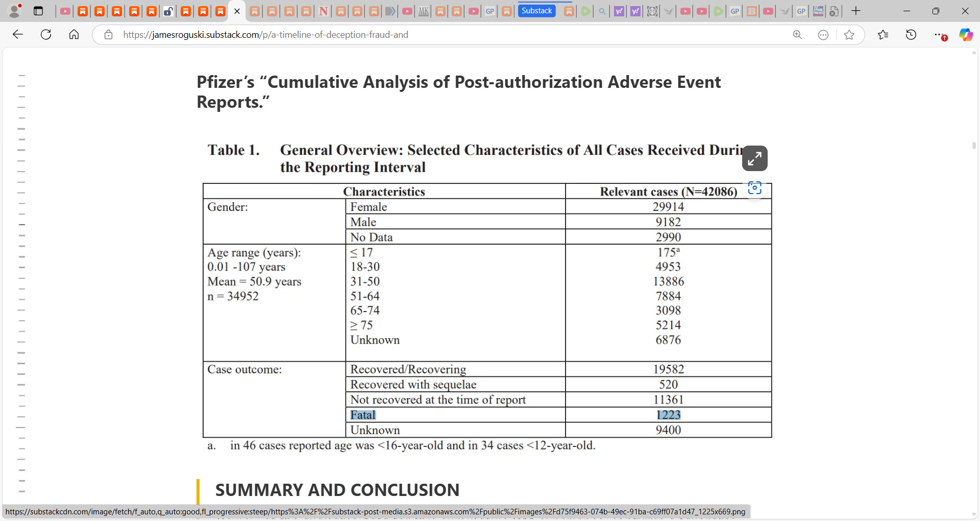Reload the current Substack page
The height and width of the screenshot is (521, 980).
click(46, 35)
